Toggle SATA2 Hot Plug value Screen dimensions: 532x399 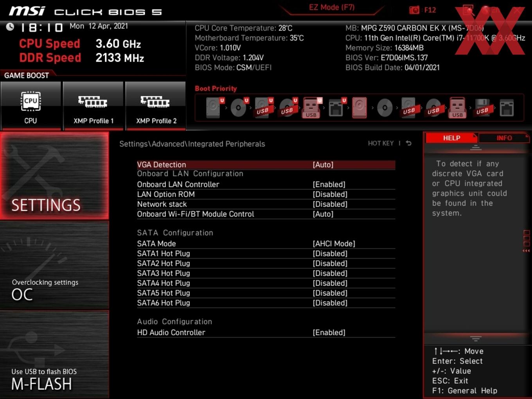click(330, 263)
